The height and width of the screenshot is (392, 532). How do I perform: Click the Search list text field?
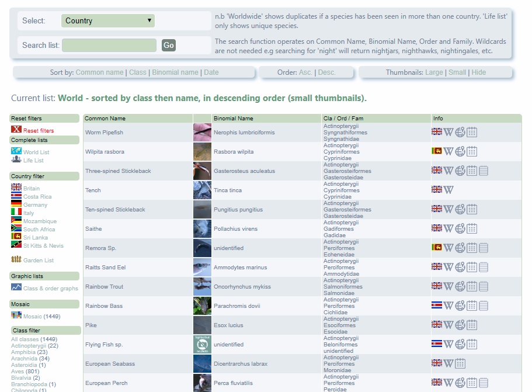point(109,46)
